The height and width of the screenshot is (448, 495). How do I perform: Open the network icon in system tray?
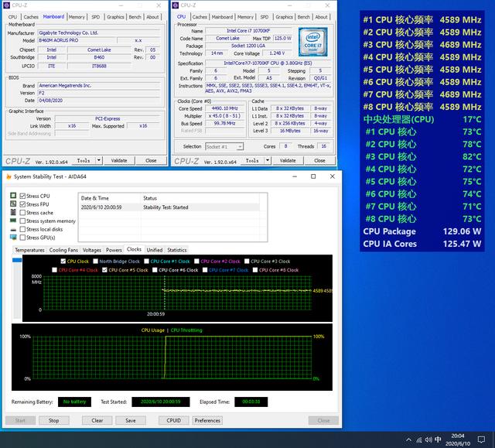click(419, 439)
